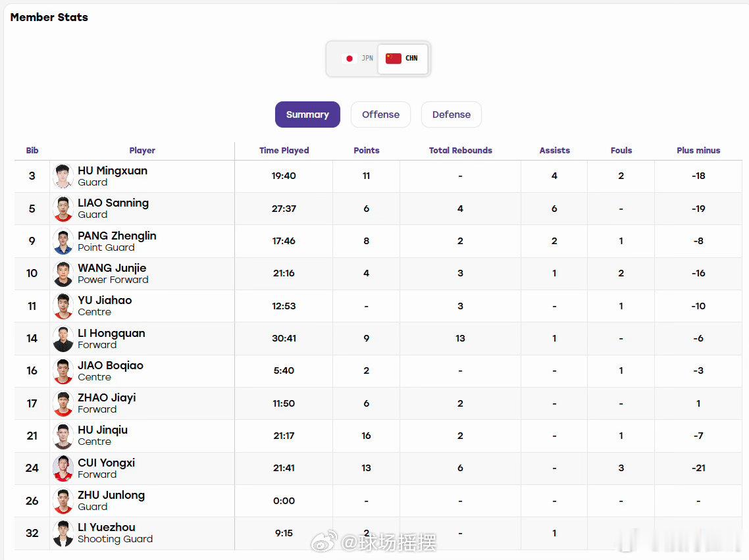Screen dimensions: 749x560
Task: Sort by Points column header
Action: point(367,151)
